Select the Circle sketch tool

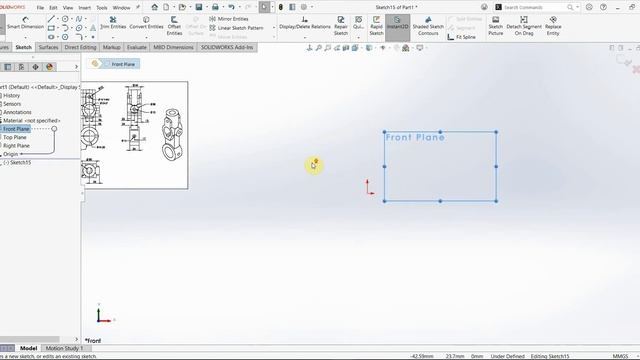click(x=65, y=19)
